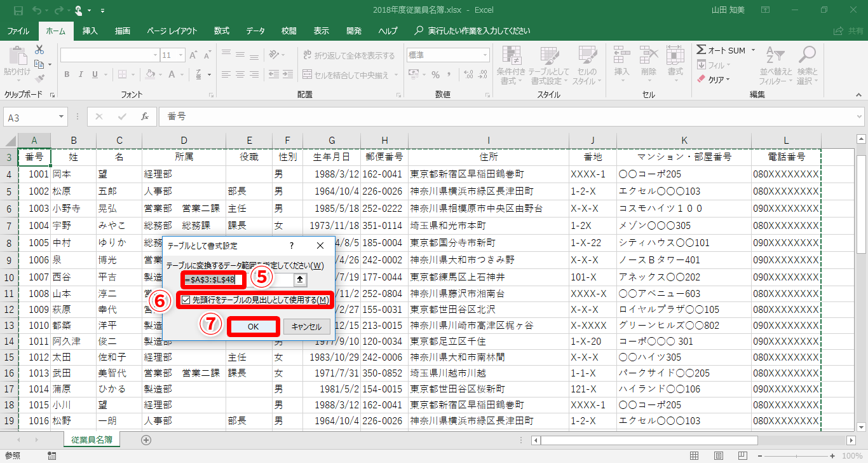Switch to the 数式 tab
The width and height of the screenshot is (868, 463).
pyautogui.click(x=222, y=31)
